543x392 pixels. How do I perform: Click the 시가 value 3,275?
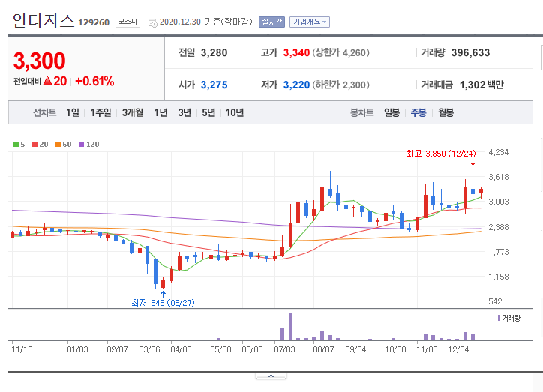tap(214, 85)
